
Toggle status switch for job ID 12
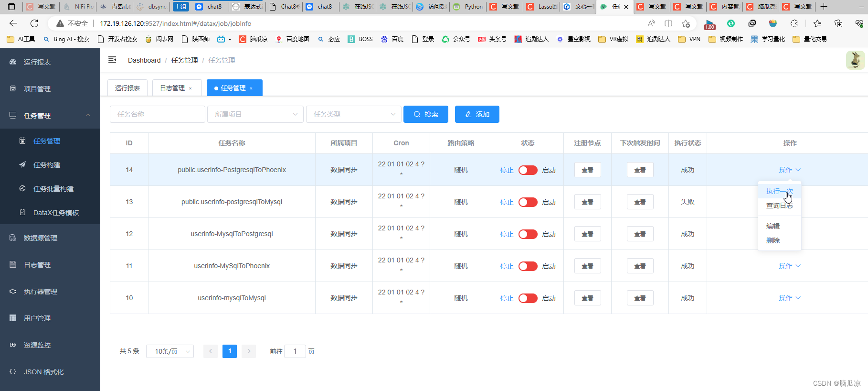(528, 234)
